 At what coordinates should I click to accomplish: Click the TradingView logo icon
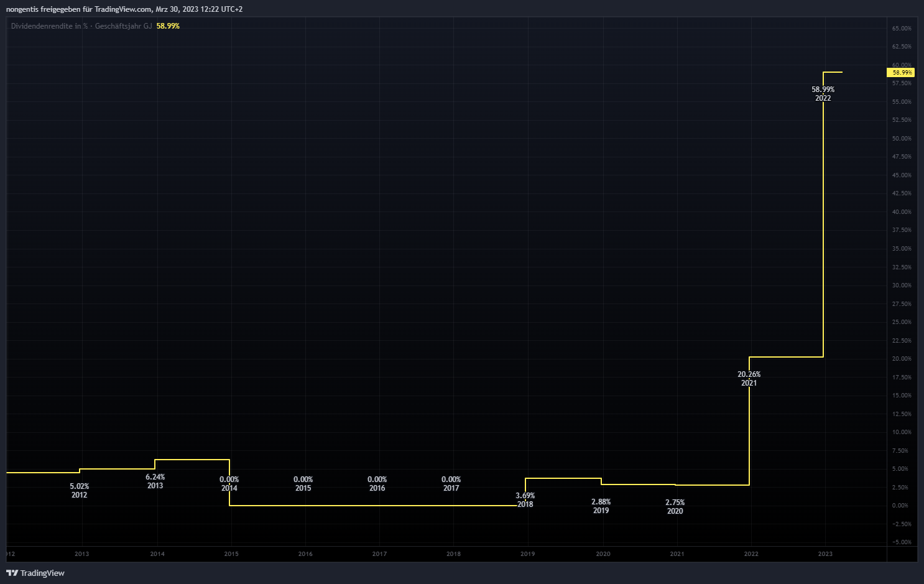click(x=12, y=573)
